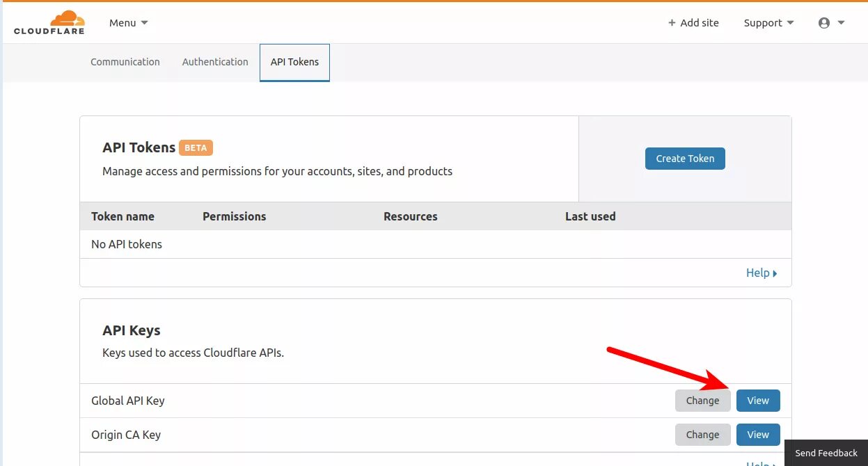
Task: Click the account dropdown arrow
Action: [841, 23]
